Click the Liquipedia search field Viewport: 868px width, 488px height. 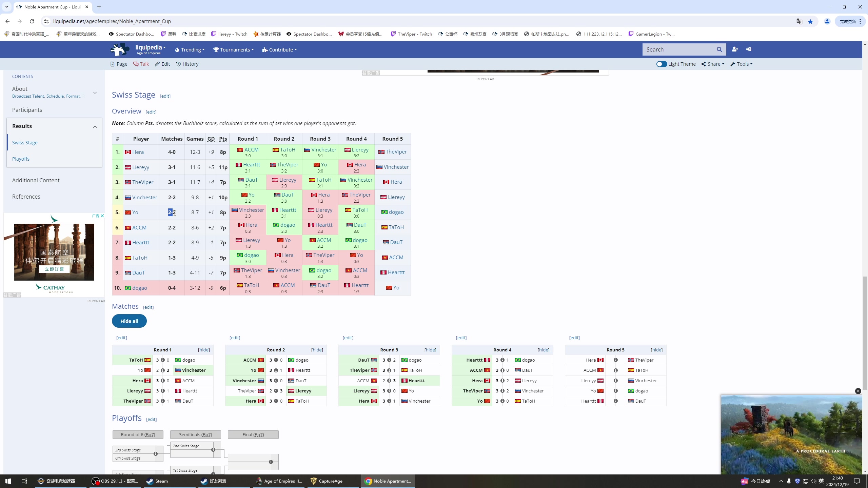(678, 49)
